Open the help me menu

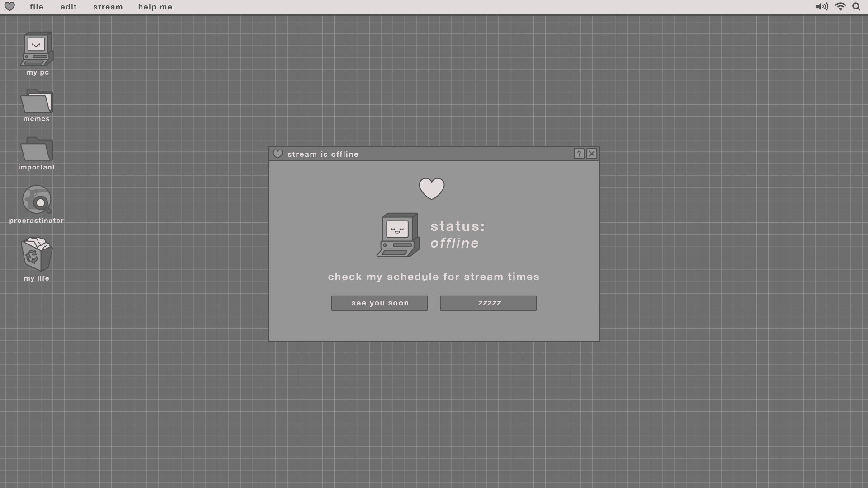click(x=155, y=7)
